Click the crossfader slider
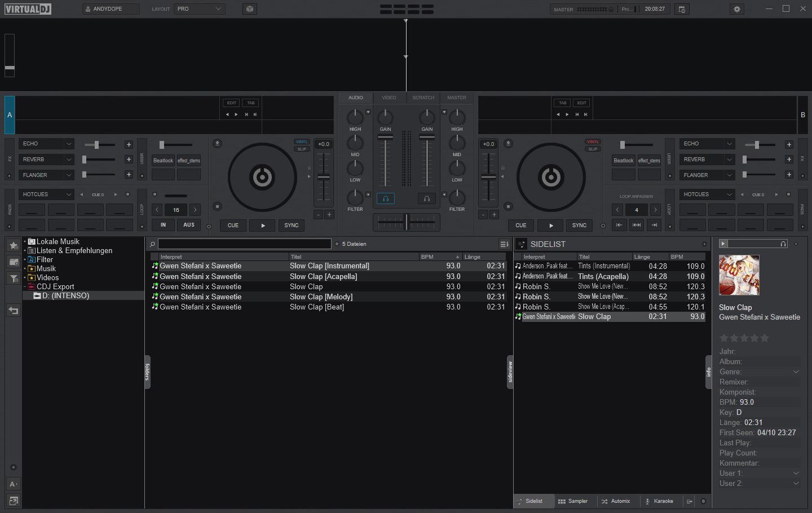 [x=406, y=222]
